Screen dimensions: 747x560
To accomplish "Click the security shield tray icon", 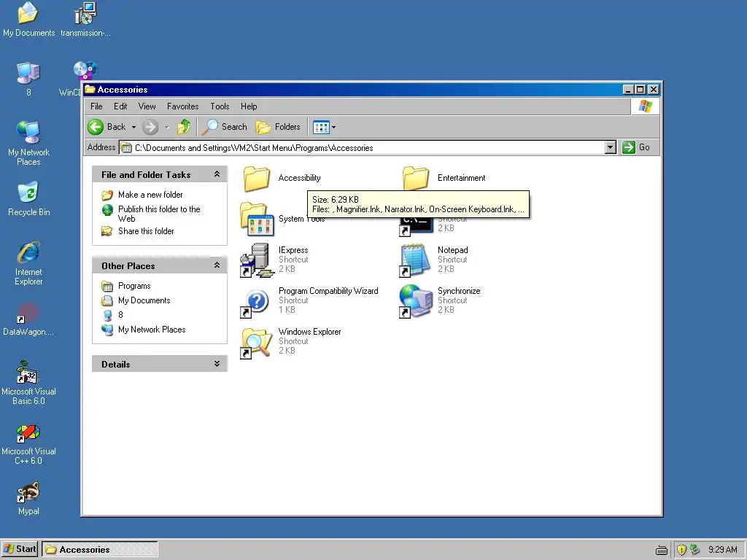I will (681, 550).
